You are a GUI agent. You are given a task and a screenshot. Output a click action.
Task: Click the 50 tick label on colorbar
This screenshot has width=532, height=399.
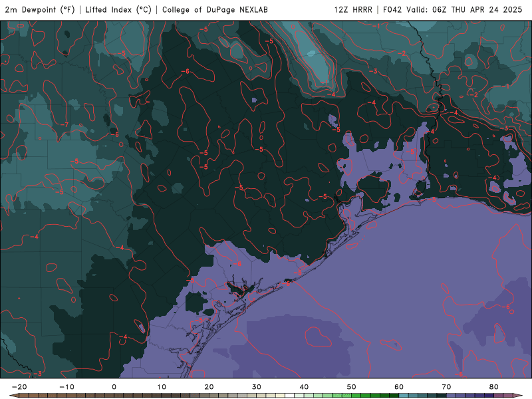352,387
